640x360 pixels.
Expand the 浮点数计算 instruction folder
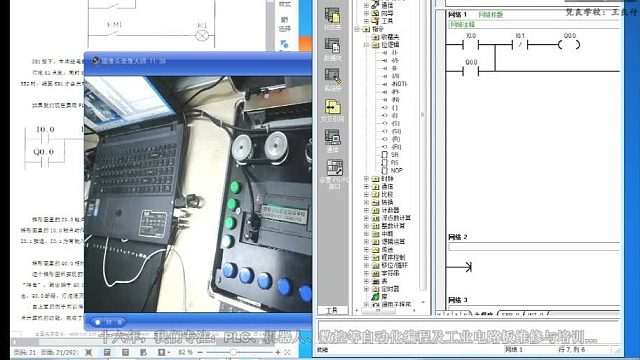(366, 218)
